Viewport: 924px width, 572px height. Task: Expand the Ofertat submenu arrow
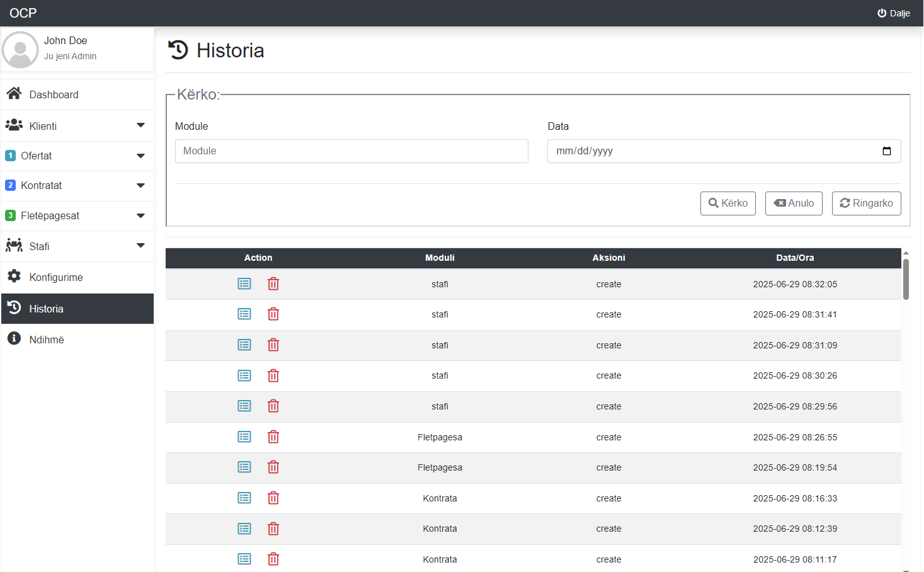tap(140, 156)
